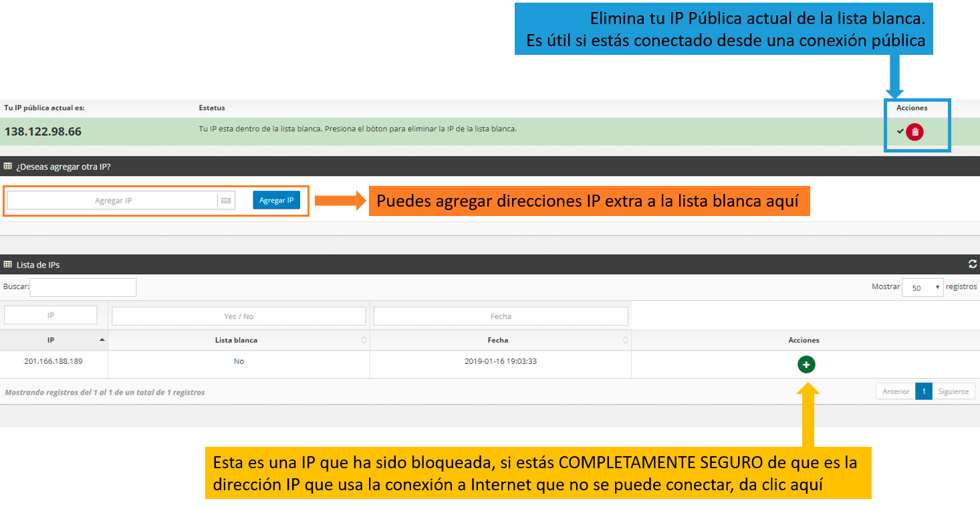The width and height of the screenshot is (980, 507).
Task: Click into the Buscar search box
Action: click(x=83, y=288)
